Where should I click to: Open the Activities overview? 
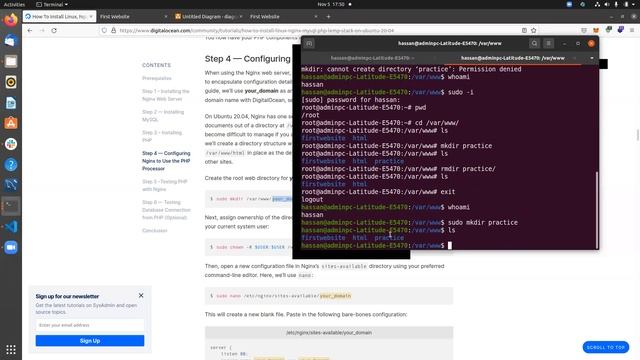click(x=14, y=4)
